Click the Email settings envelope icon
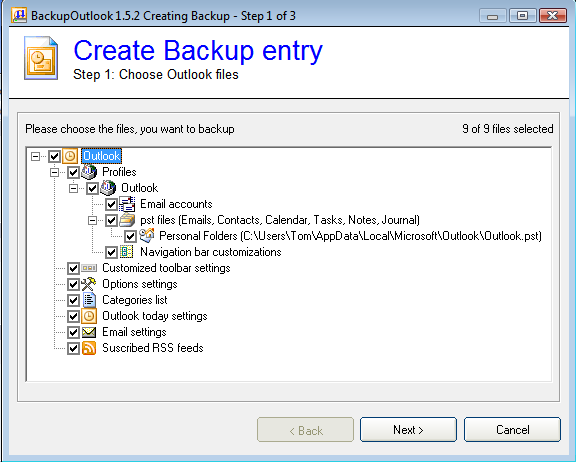This screenshot has width=576, height=462. (x=89, y=332)
